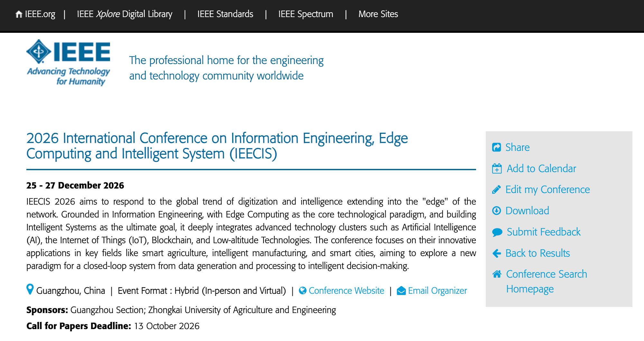The image size is (644, 341).
Task: Click the Download circle arrow icon
Action: click(497, 211)
